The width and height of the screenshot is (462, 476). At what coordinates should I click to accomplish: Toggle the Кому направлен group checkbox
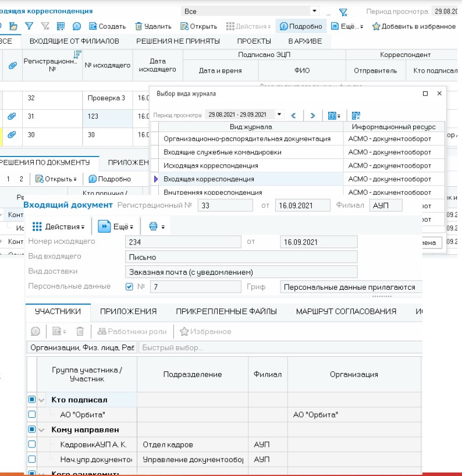pyautogui.click(x=32, y=429)
